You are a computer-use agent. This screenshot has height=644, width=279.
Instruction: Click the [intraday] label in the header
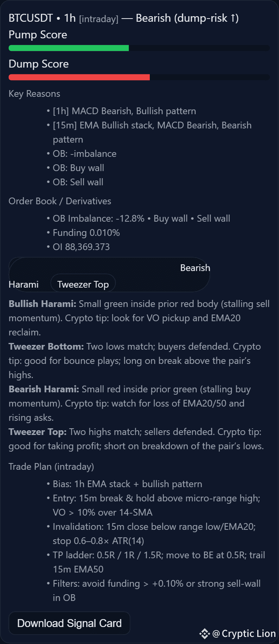point(98,19)
